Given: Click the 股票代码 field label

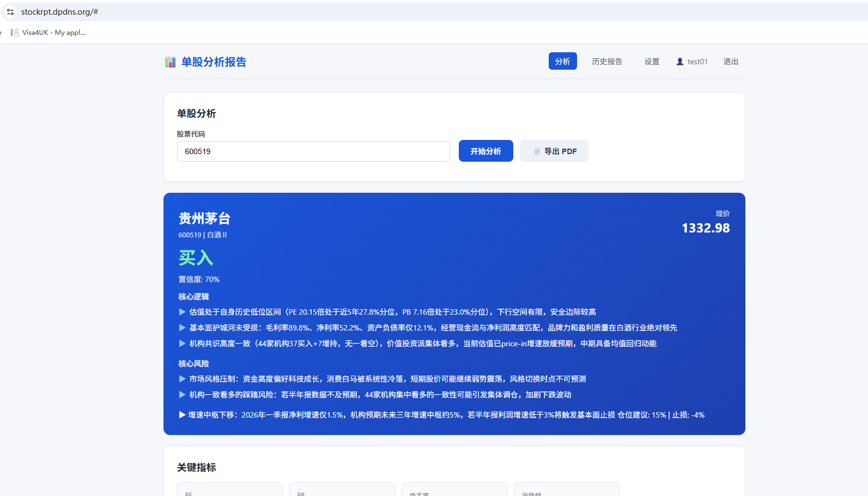Looking at the screenshot, I should point(191,134).
